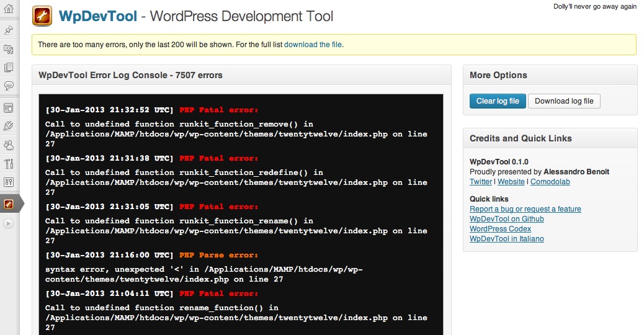Image resolution: width=644 pixels, height=335 pixels.
Task: Open 'WpDevTool in Italiano' link
Action: pyautogui.click(x=507, y=238)
